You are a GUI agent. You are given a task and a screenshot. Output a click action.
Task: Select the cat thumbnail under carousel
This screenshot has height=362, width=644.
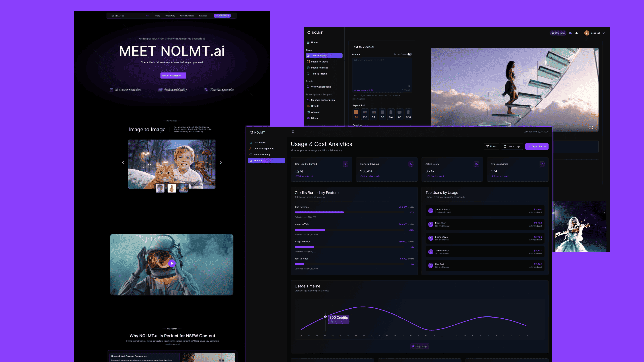pos(172,188)
